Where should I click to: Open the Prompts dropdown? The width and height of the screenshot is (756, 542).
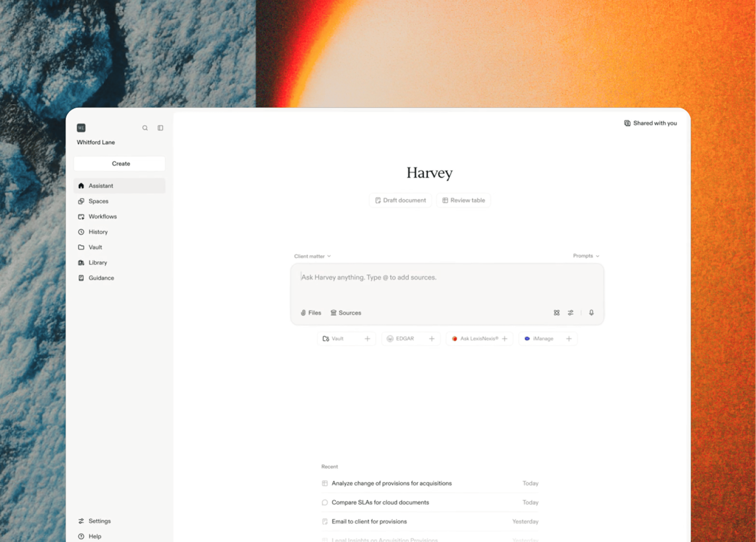coord(586,256)
